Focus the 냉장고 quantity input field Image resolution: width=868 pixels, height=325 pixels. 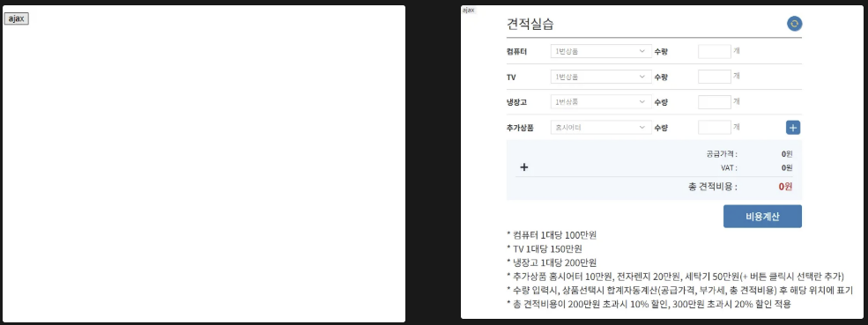coord(714,102)
